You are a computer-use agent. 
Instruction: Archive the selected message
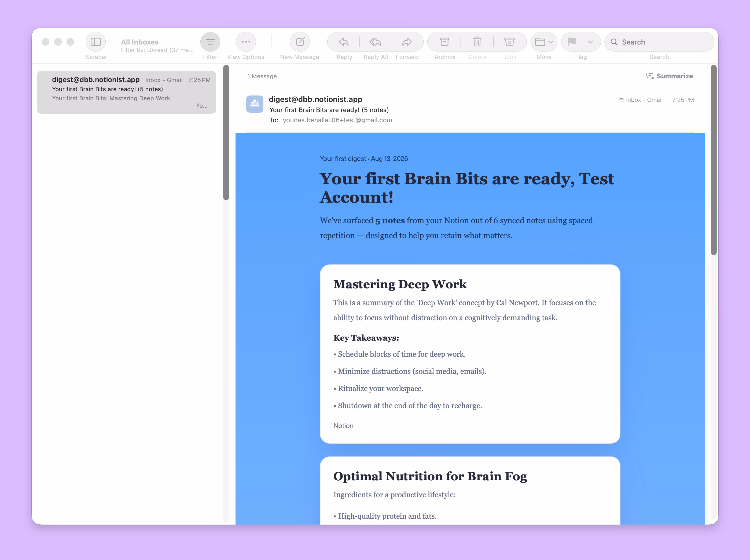(x=444, y=42)
